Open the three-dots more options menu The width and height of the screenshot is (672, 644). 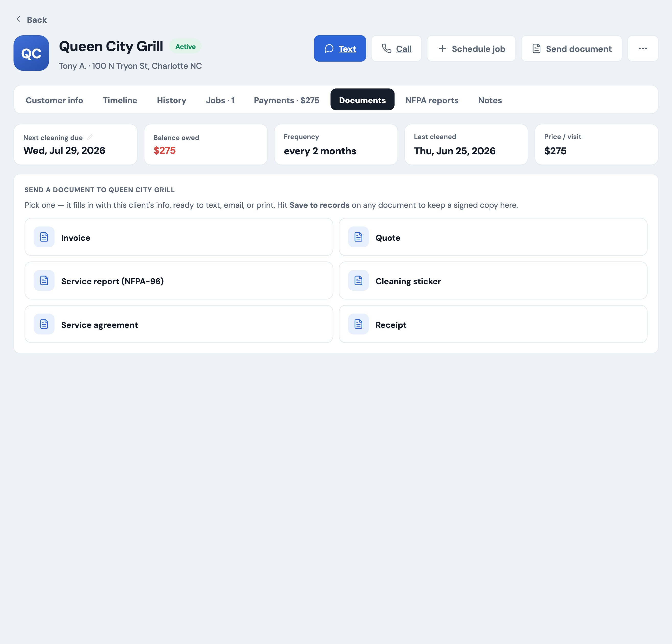pos(643,48)
